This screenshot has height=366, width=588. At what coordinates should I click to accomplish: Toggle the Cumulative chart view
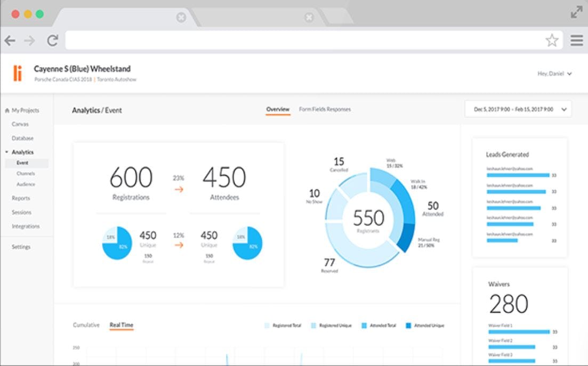click(x=86, y=324)
